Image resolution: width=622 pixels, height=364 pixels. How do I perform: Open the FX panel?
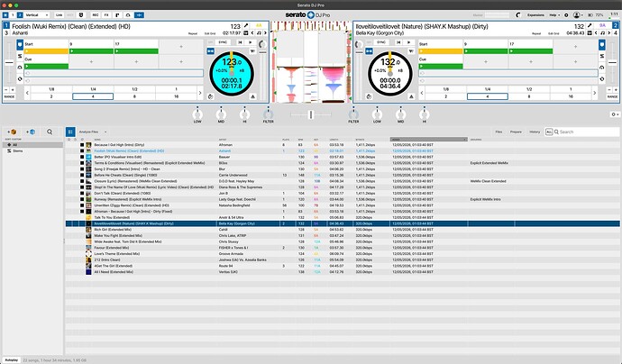[x=106, y=15]
